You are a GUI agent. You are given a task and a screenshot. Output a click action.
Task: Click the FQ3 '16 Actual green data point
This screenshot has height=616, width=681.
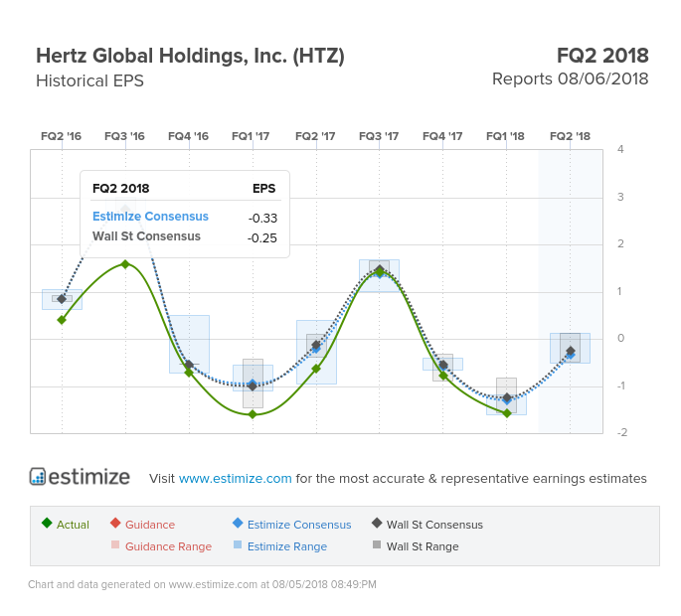coord(125,264)
